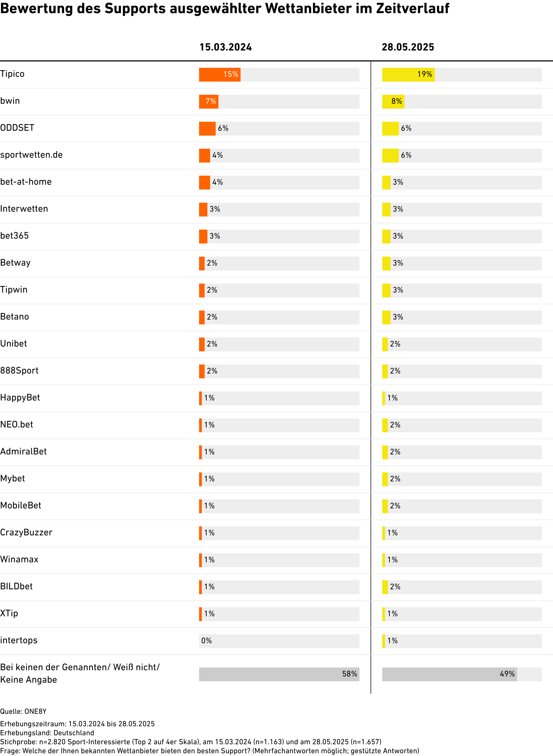Click the yellow sportwetten.de 6% bar
Viewport: 553px width, 756px height.
(x=390, y=156)
